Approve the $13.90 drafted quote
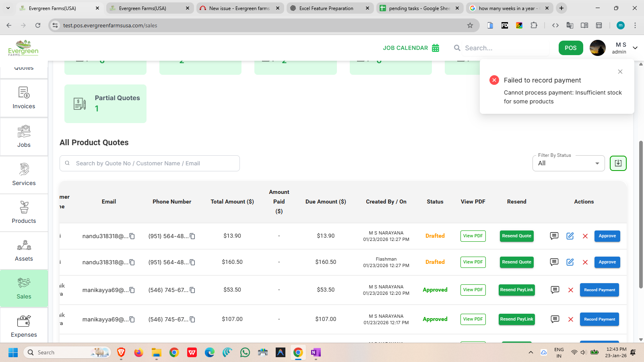 pos(607,236)
